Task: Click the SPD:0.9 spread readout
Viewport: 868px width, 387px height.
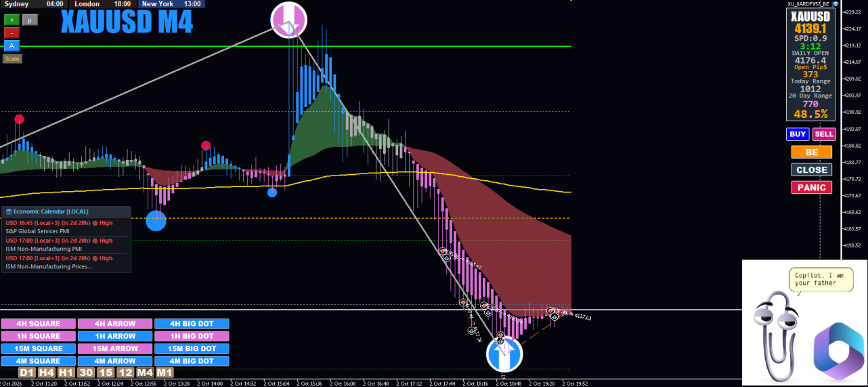Action: 810,39
